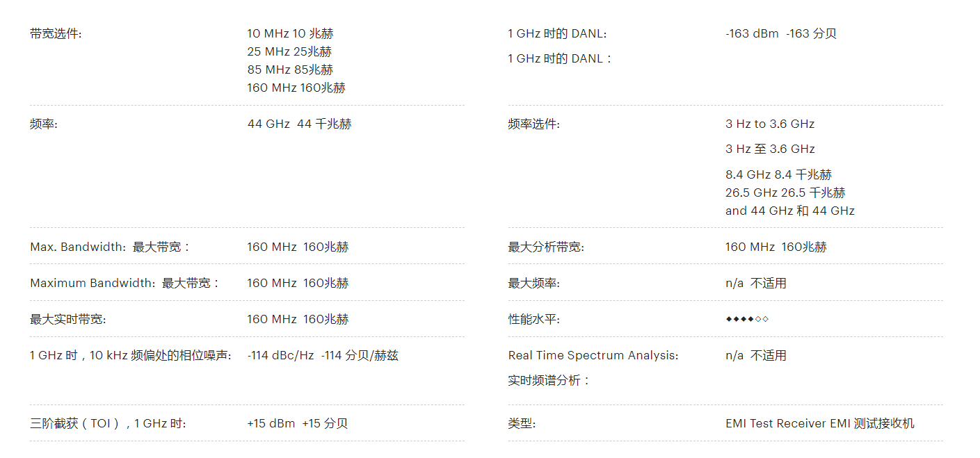Viewport: 980px width, 458px height.
Task: Select the 性能水平 label
Action: pos(533,319)
